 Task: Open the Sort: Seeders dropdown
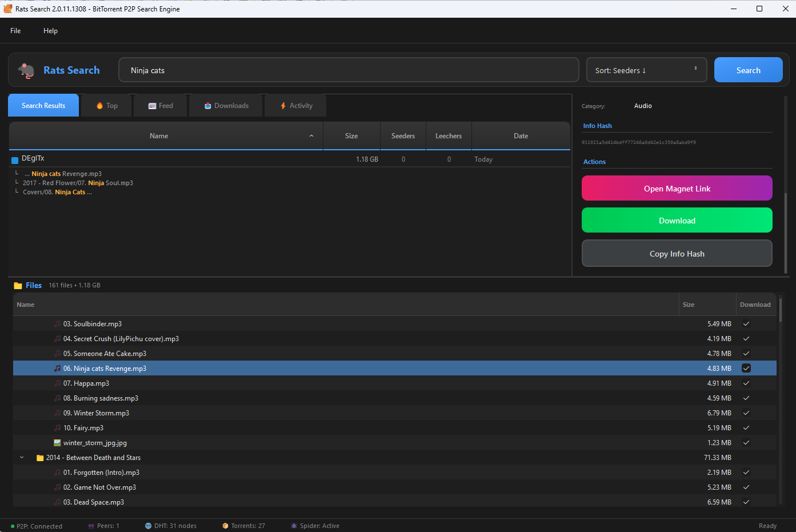(x=647, y=70)
